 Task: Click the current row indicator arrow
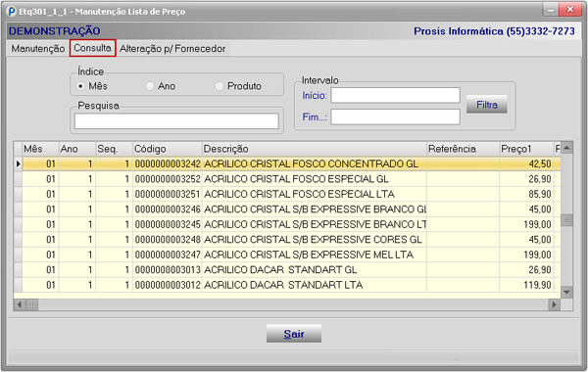tap(18, 163)
